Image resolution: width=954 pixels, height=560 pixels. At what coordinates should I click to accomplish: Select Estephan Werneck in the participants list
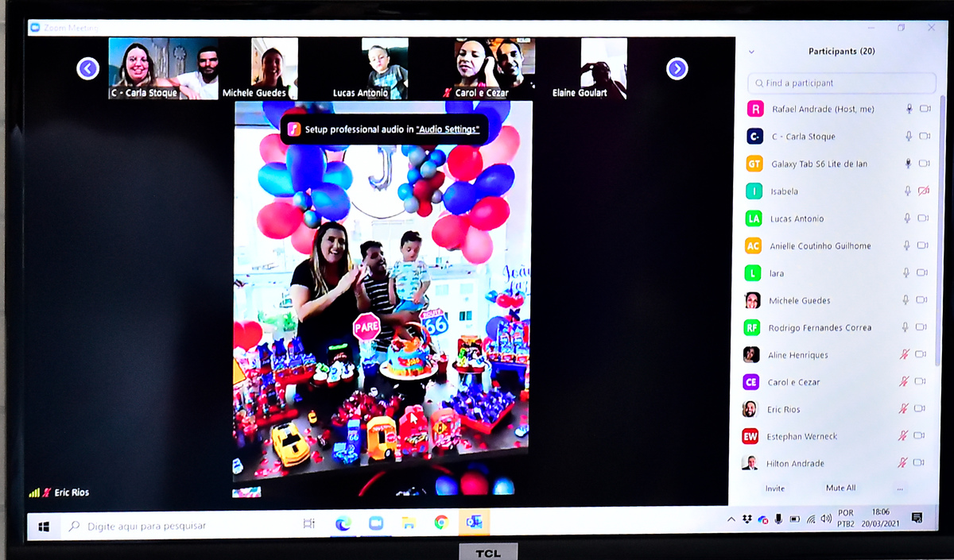801,436
